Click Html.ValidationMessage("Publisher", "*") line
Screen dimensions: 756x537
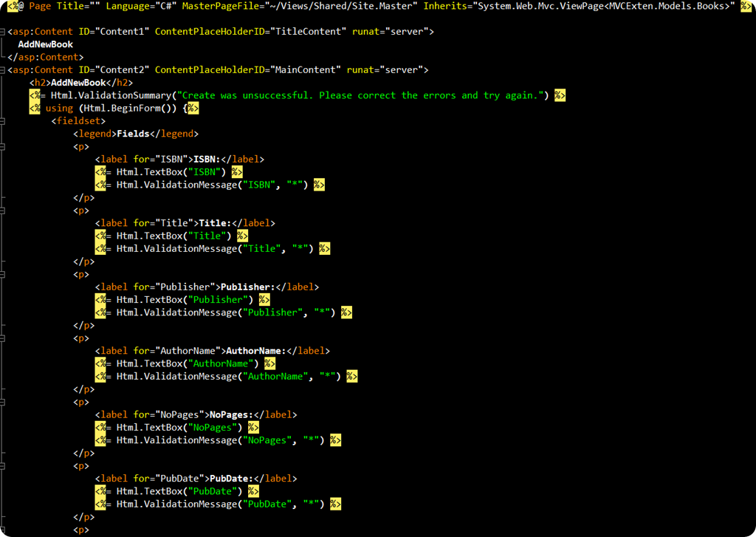coord(224,312)
